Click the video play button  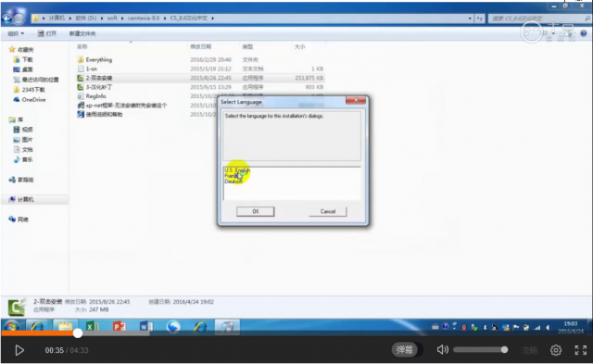[x=19, y=350]
